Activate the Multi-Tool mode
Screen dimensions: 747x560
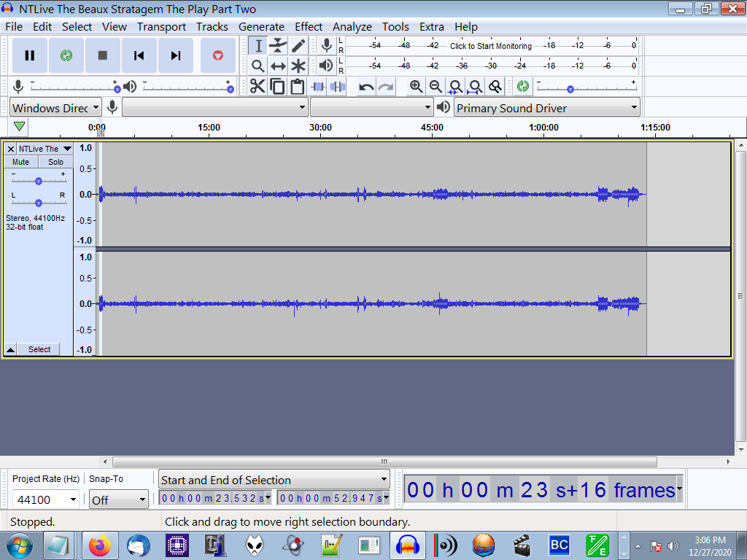[298, 66]
